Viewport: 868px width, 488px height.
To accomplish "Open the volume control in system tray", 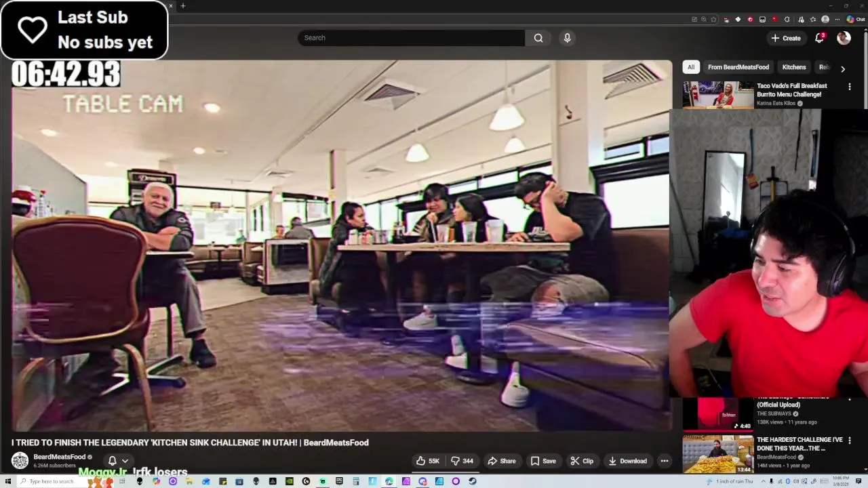I will click(x=796, y=481).
